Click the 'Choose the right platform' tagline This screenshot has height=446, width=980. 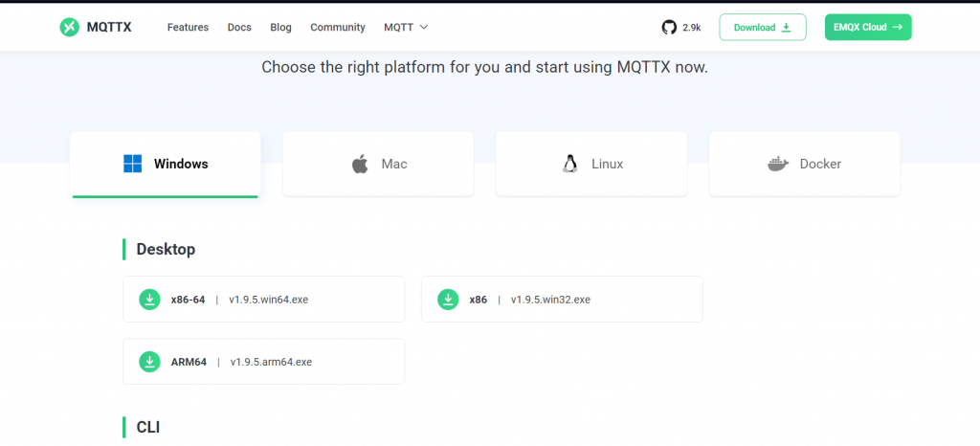485,67
